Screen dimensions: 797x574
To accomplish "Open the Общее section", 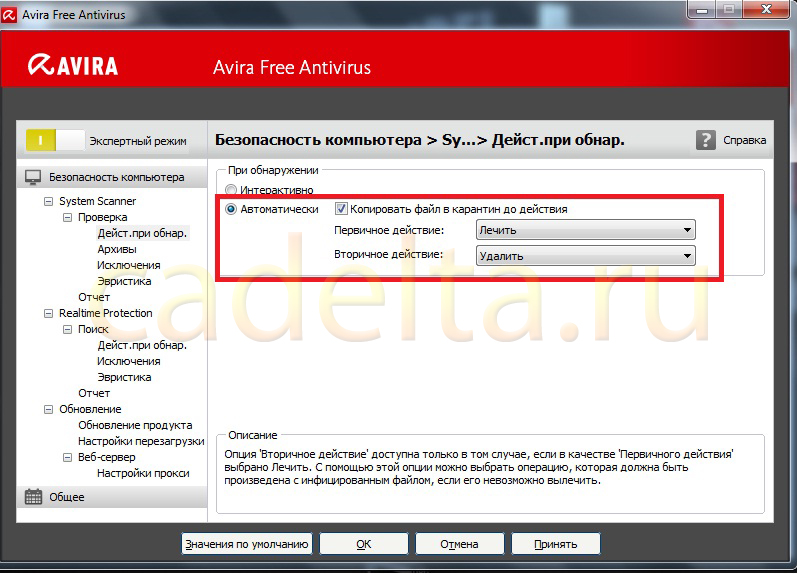I will point(112,497).
